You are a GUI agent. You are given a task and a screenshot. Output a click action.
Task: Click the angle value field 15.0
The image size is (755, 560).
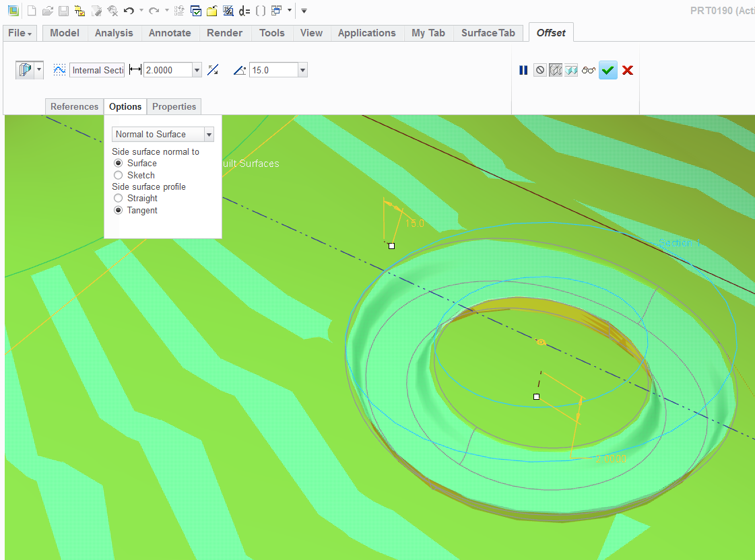(x=273, y=70)
